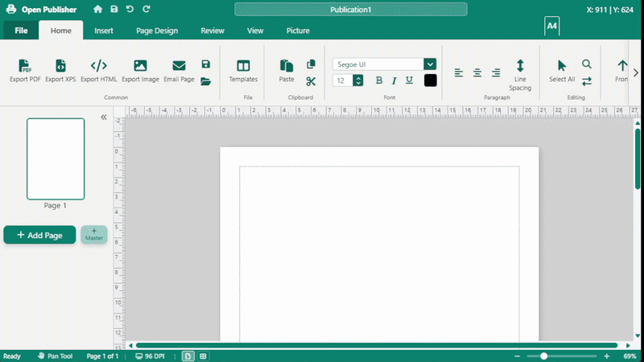Viewport: 644px width, 362px height.
Task: Open the File menu
Action: click(21, 31)
